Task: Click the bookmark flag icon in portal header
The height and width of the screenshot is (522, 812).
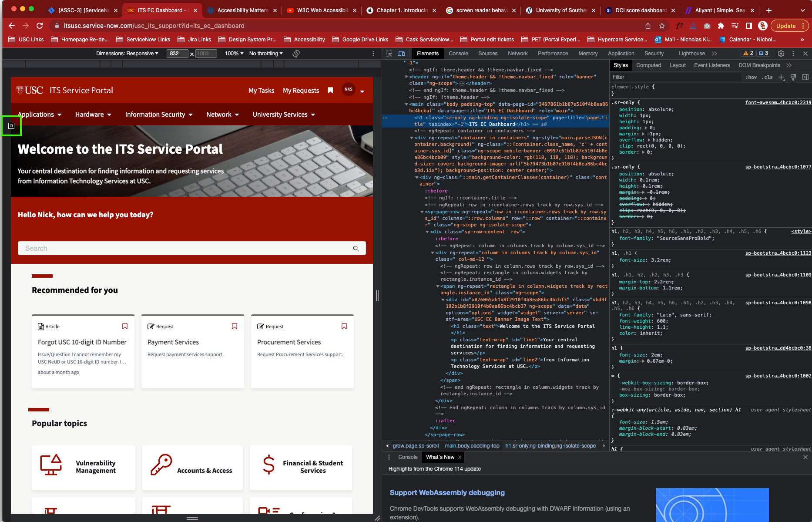Action: pyautogui.click(x=330, y=90)
